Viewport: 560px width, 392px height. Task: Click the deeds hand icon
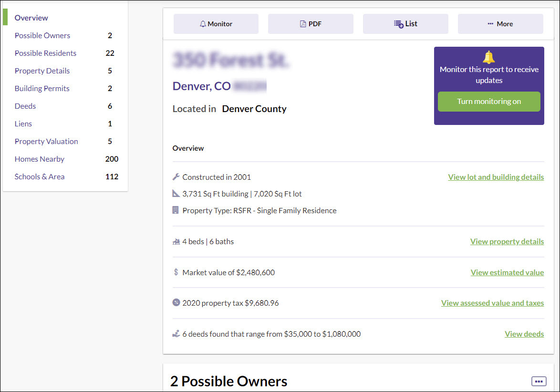176,334
